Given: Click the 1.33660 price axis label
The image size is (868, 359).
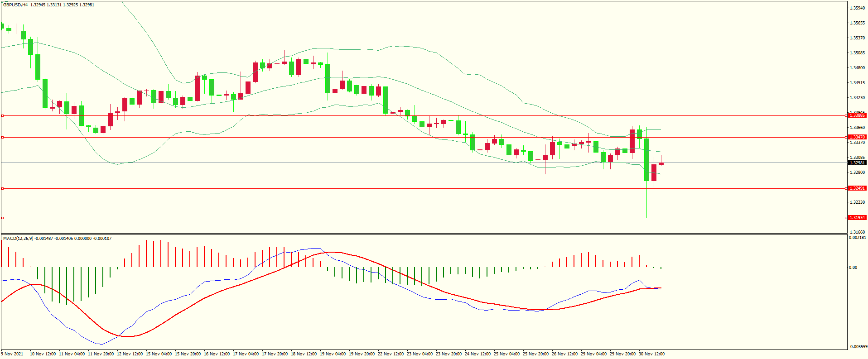Looking at the screenshot, I should 858,128.
